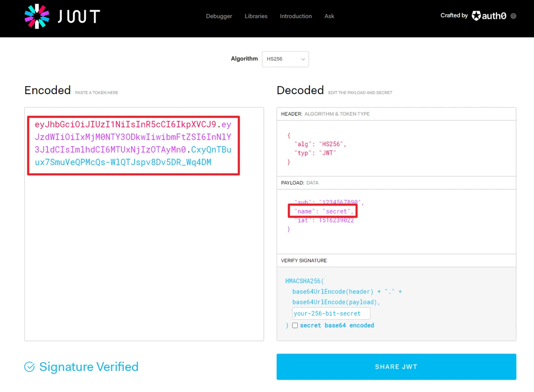Open the auth0 logo link
The width and height of the screenshot is (534, 392).
[489, 16]
